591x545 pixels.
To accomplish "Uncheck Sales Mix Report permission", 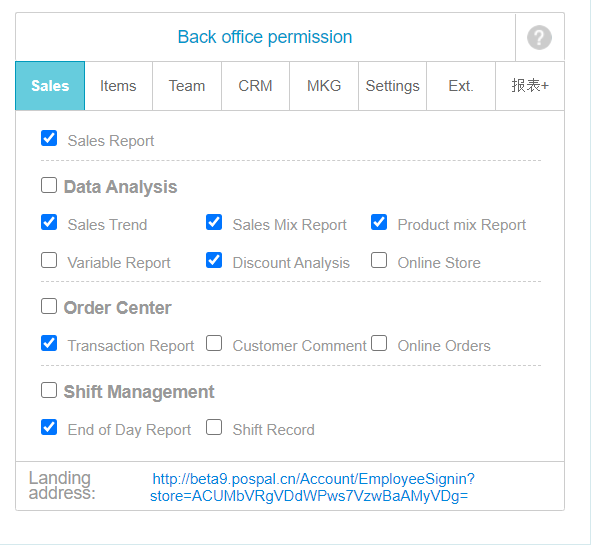I will [x=214, y=222].
